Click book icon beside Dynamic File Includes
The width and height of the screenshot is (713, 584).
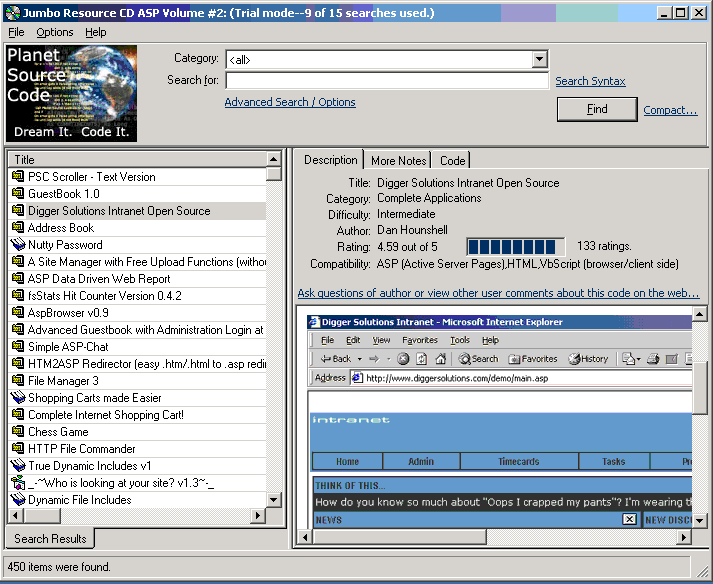coord(18,499)
